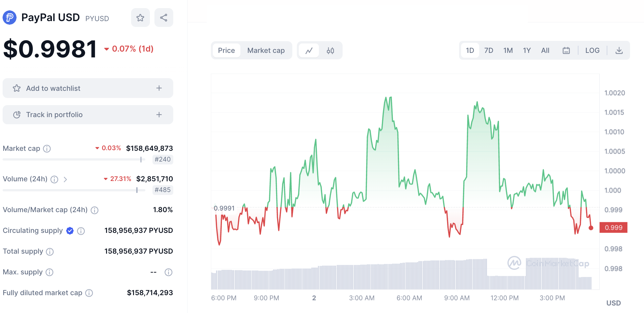Click info icon beside Max. supply value

click(x=168, y=272)
